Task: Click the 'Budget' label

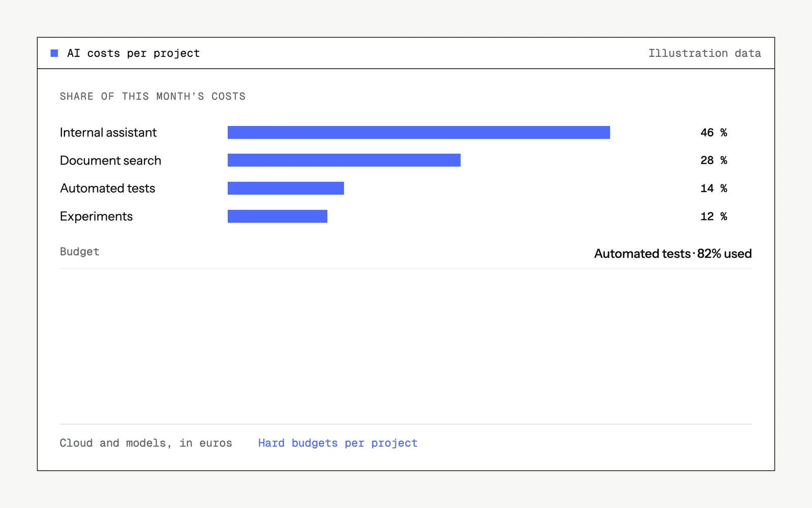Action: click(80, 251)
